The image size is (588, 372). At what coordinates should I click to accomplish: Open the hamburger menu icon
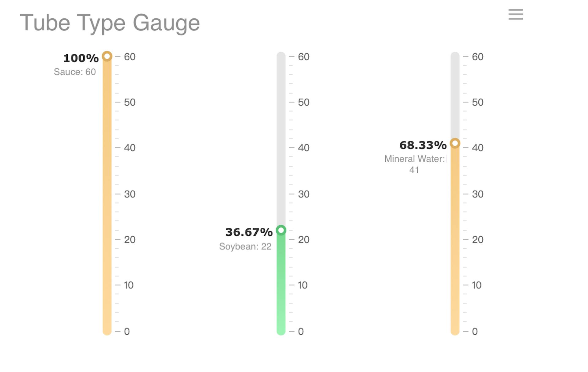coord(515,15)
